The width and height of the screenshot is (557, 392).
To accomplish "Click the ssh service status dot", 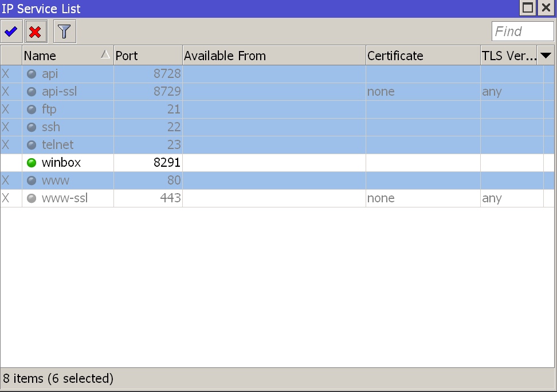I will pos(32,127).
